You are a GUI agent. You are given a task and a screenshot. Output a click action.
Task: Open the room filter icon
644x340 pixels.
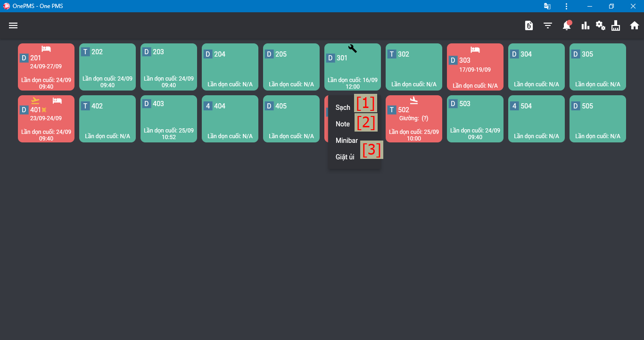(x=548, y=25)
